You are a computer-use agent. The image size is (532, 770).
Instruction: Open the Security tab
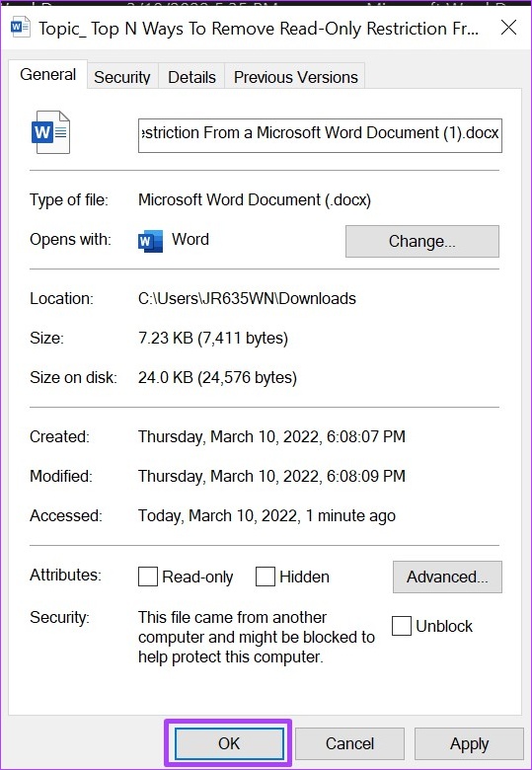click(122, 77)
